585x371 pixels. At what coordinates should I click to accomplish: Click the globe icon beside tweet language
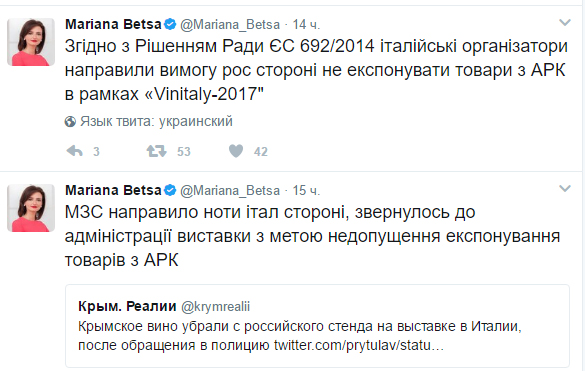(70, 122)
